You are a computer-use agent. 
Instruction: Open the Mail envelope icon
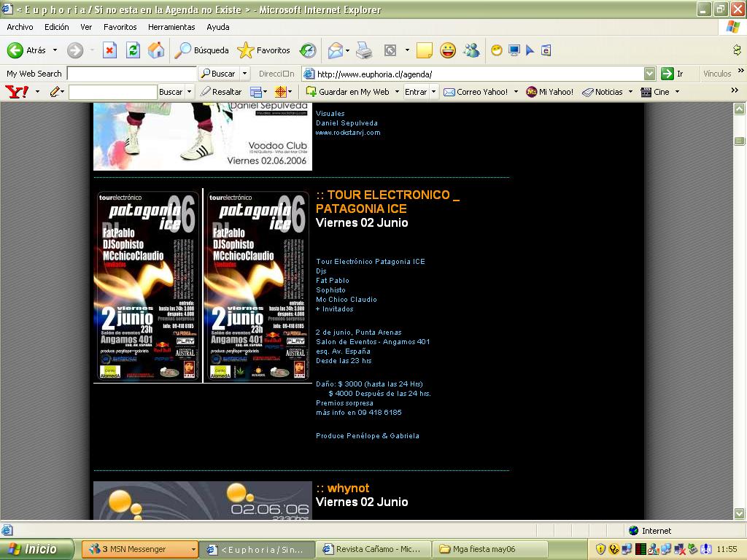pos(336,50)
